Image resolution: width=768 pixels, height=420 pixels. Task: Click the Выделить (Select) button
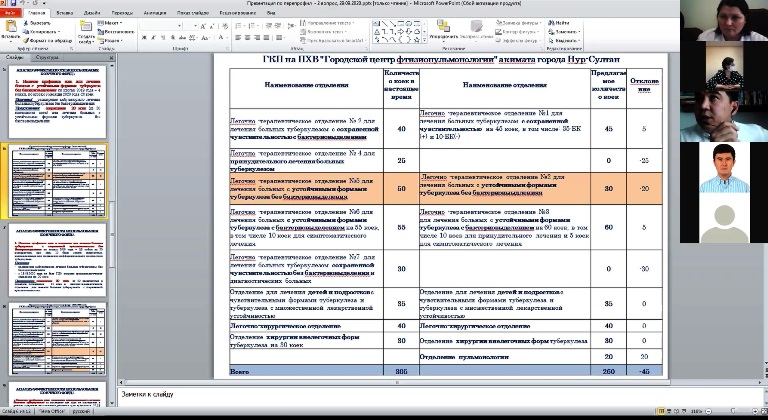coord(564,41)
